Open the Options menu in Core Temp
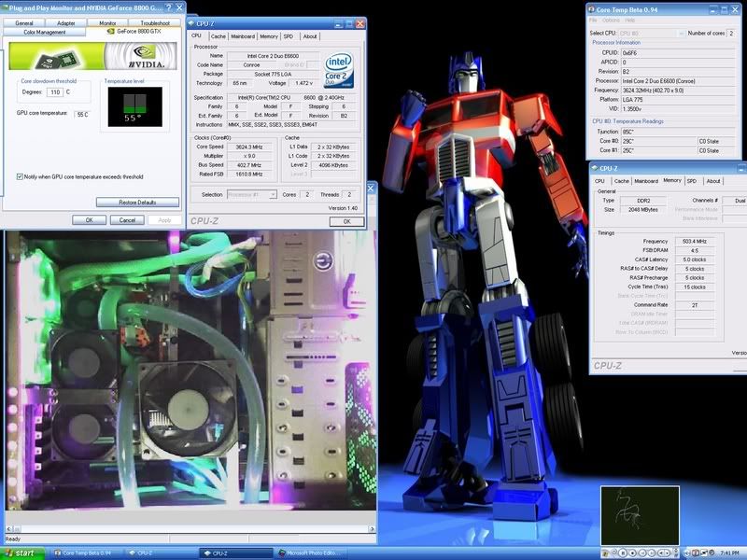The image size is (747, 560). coord(611,21)
